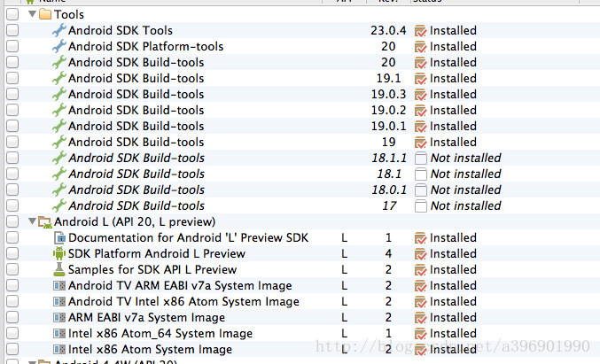Select the Build-tools revision 20 row

302,62
